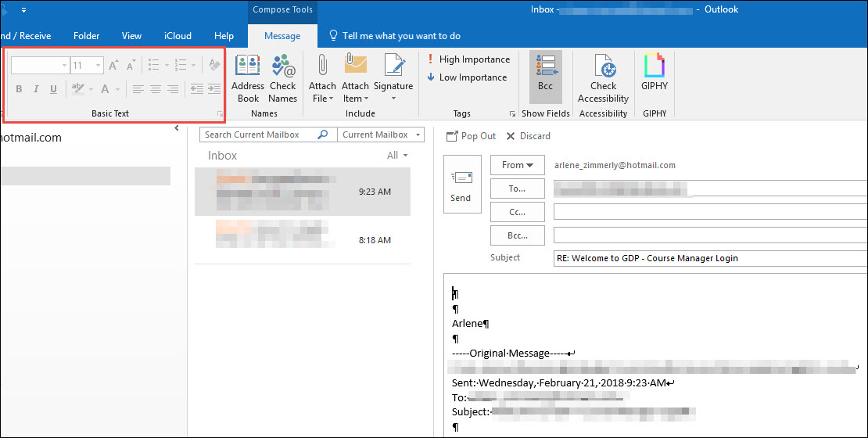Image resolution: width=868 pixels, height=438 pixels.
Task: Open the iCloud tab
Action: 178,36
